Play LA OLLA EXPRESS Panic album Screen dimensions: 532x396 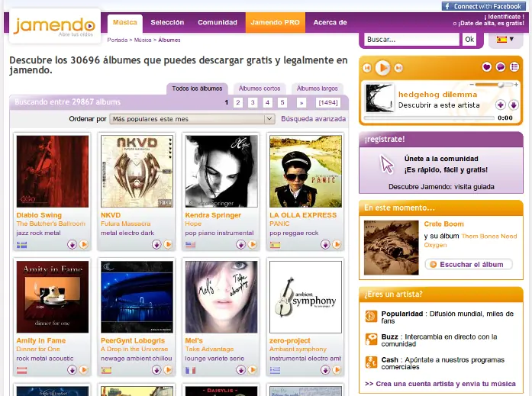[337, 244]
